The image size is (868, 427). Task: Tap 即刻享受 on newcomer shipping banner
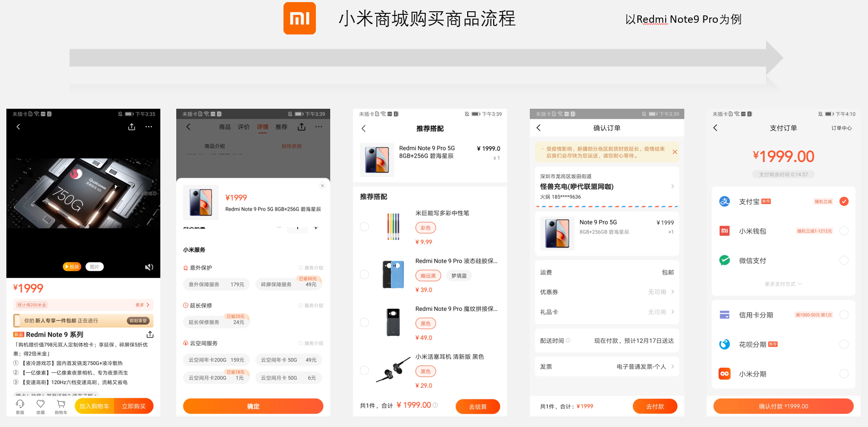tap(139, 320)
